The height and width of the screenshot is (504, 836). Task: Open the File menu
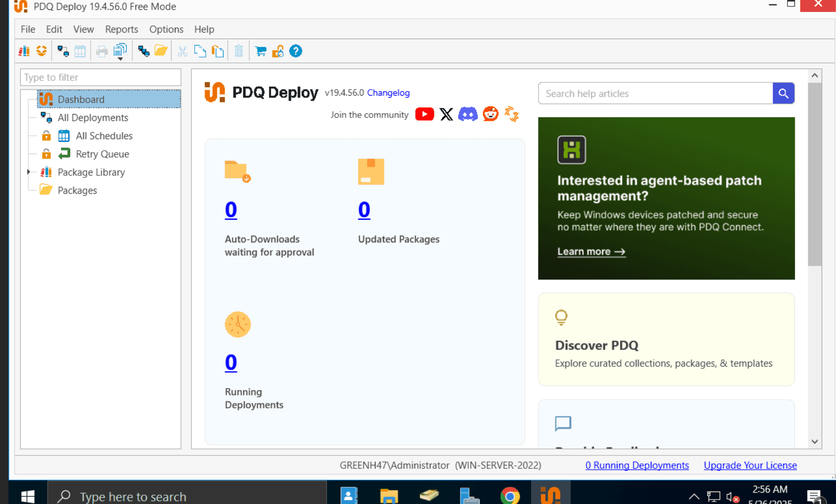coord(28,29)
